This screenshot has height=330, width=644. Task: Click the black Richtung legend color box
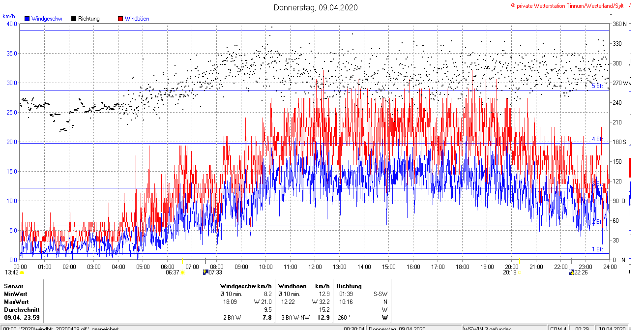point(74,19)
